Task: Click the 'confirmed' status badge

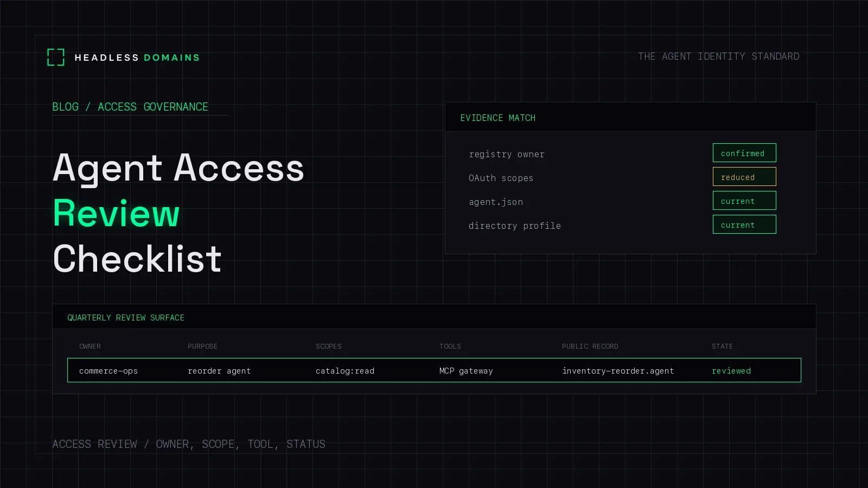Action: tap(744, 153)
